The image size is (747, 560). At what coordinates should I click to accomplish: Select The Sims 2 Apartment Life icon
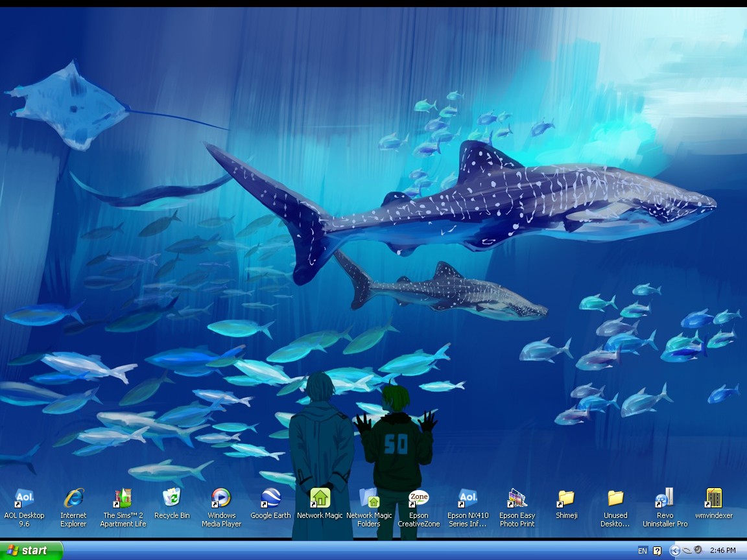click(123, 507)
